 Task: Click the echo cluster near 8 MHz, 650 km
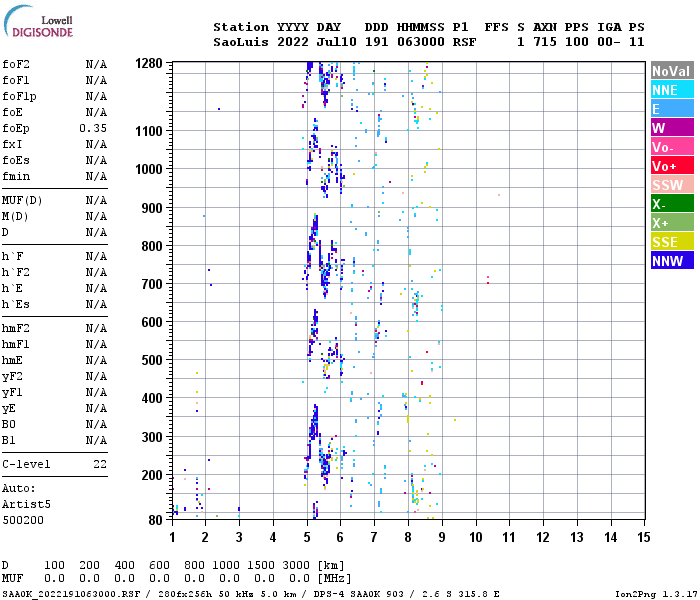[x=416, y=304]
